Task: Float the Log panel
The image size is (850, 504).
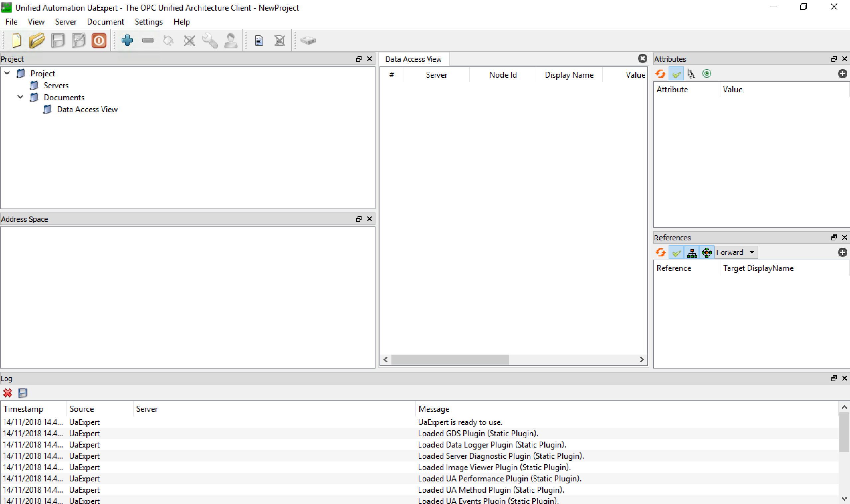Action: coord(834,378)
